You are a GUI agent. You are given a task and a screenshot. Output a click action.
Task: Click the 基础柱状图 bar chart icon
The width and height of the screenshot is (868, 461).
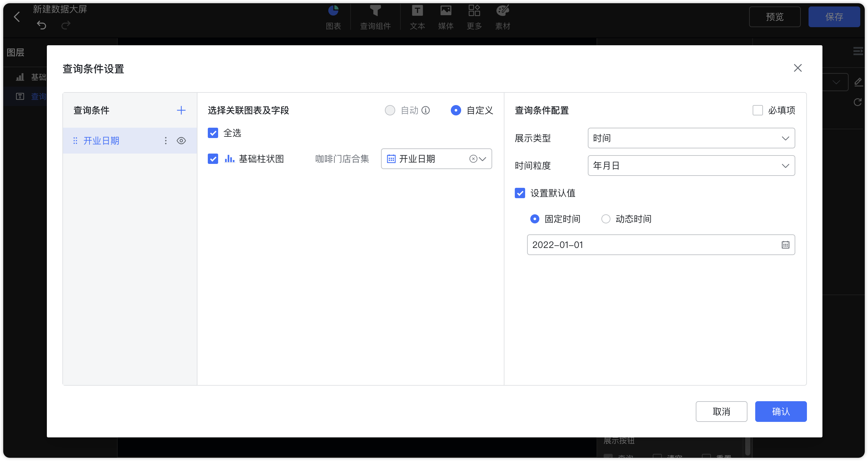(229, 159)
